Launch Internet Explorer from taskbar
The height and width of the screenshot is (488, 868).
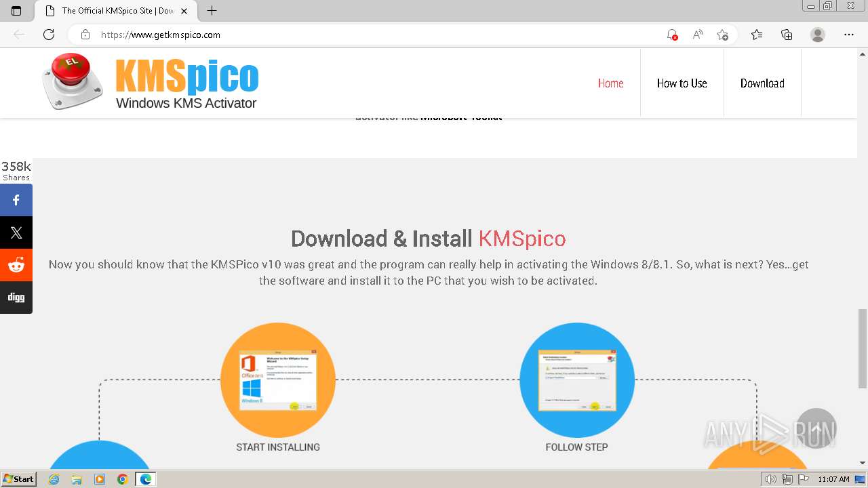coord(54,479)
